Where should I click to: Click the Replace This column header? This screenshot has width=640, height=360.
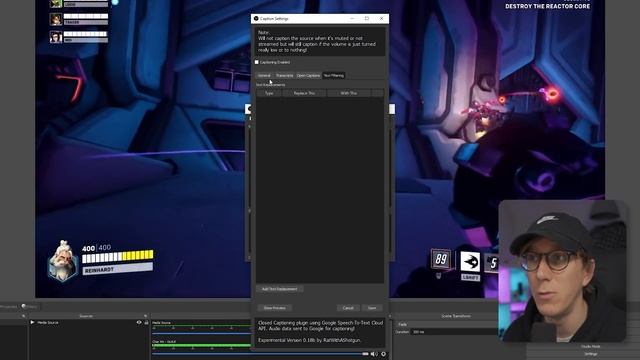point(304,93)
